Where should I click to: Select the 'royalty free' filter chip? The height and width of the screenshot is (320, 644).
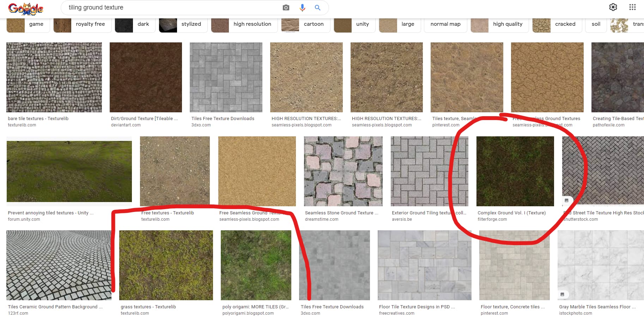coord(83,24)
